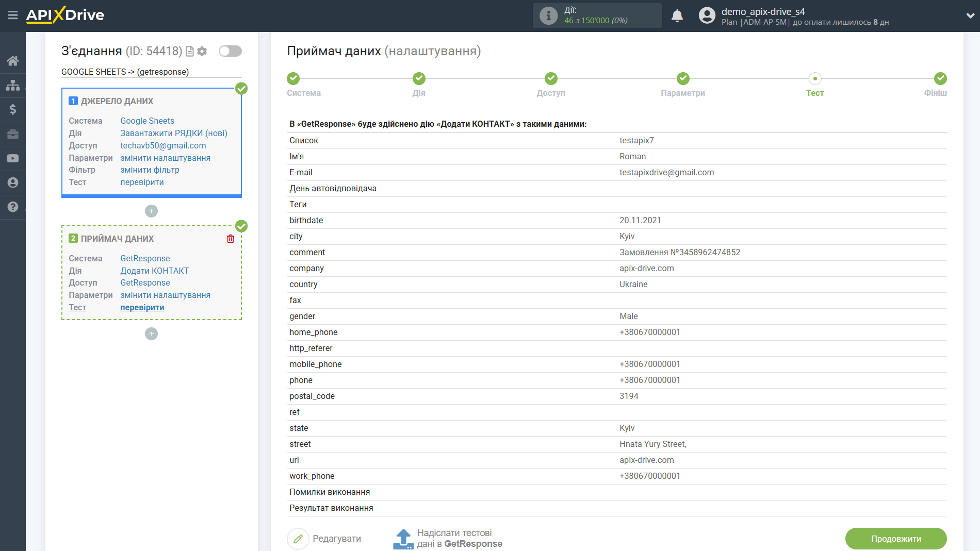Click the 'testapix7' list value
The width and height of the screenshot is (980, 551).
pos(636,140)
